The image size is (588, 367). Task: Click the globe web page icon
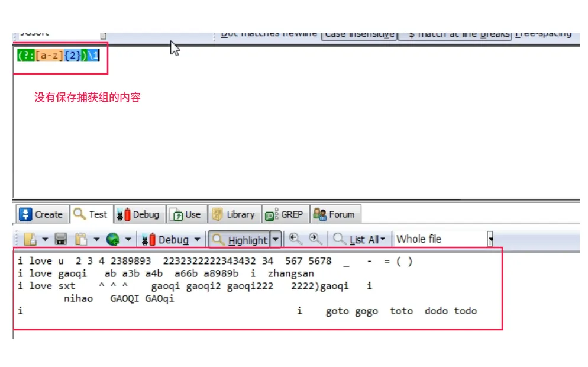(112, 239)
